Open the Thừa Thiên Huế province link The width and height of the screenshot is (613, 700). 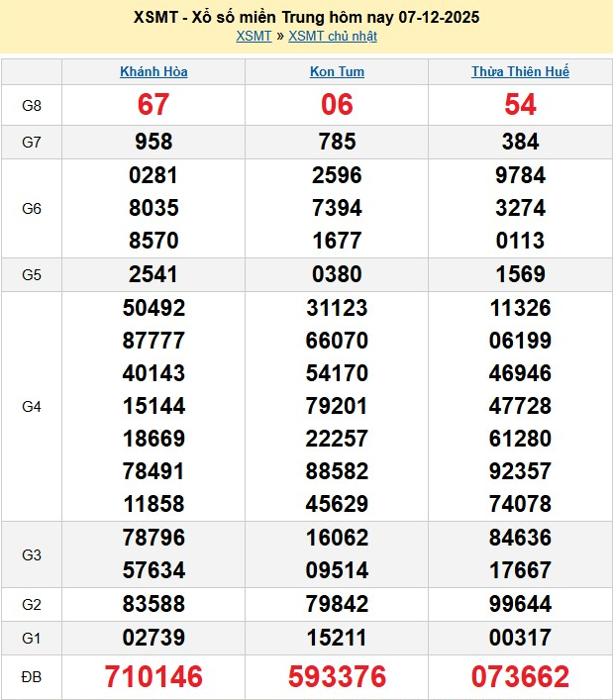click(x=520, y=71)
